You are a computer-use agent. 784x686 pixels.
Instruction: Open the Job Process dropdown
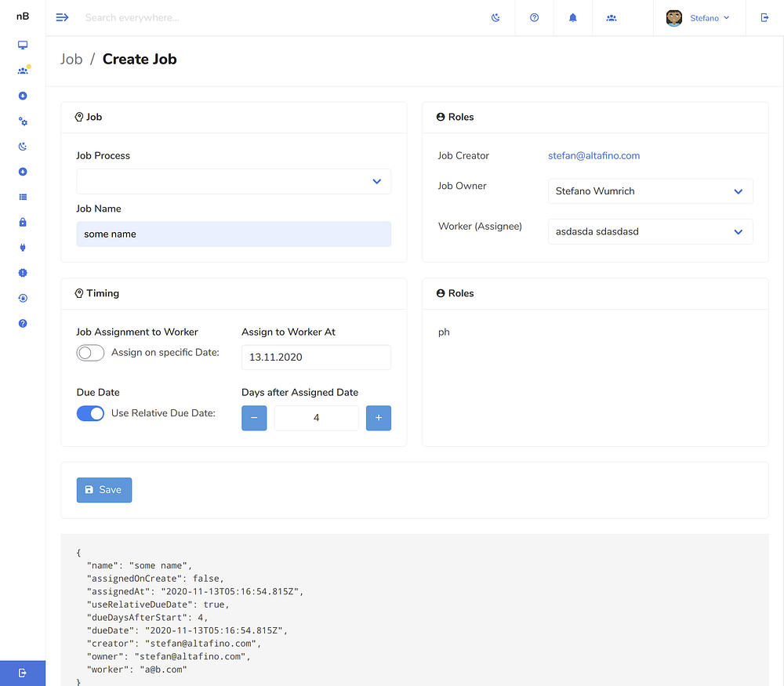pyautogui.click(x=234, y=181)
